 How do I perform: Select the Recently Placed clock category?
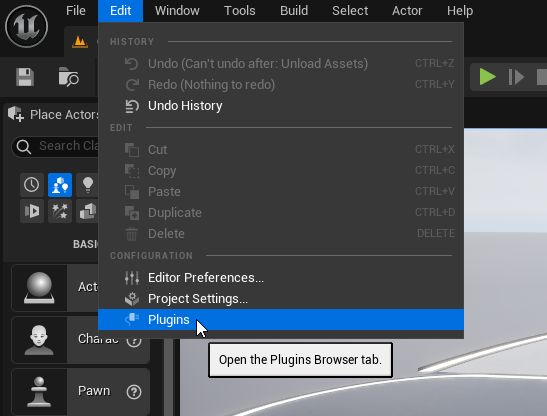32,185
